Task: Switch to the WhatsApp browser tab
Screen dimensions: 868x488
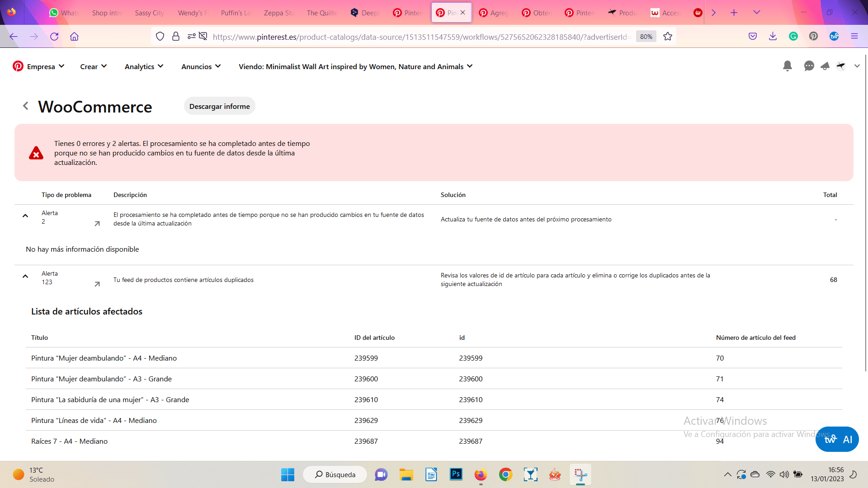Action: coord(64,13)
